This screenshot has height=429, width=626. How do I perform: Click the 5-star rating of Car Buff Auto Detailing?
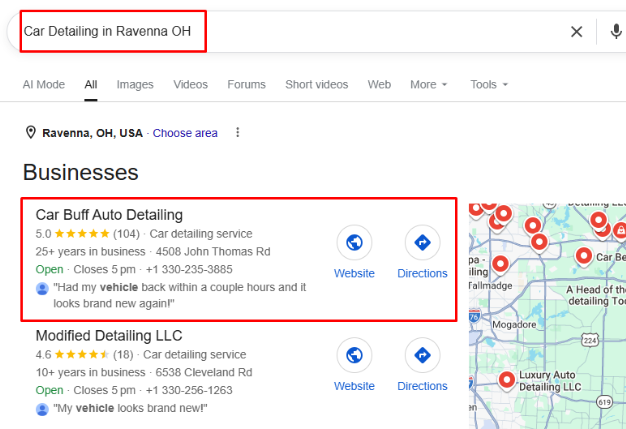82,233
